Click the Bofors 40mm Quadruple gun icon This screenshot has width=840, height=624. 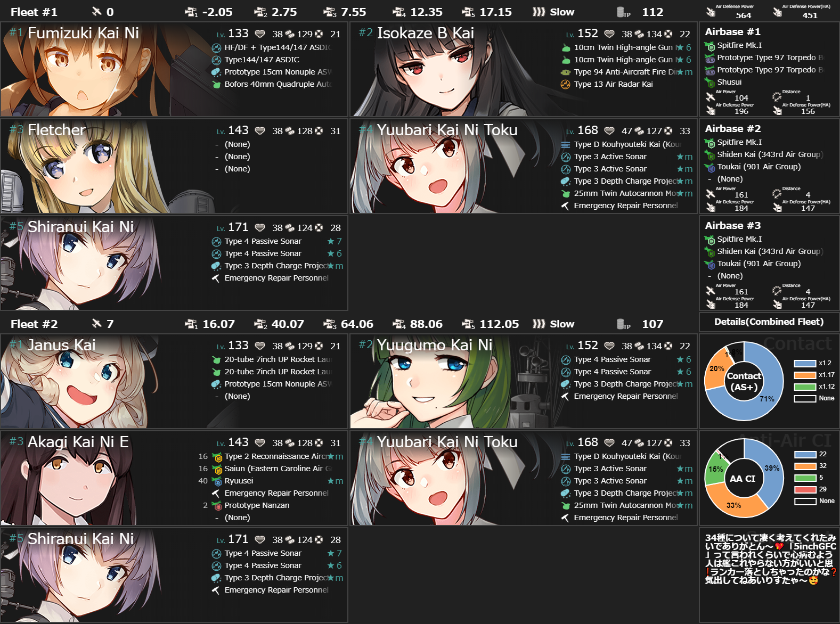(x=216, y=84)
